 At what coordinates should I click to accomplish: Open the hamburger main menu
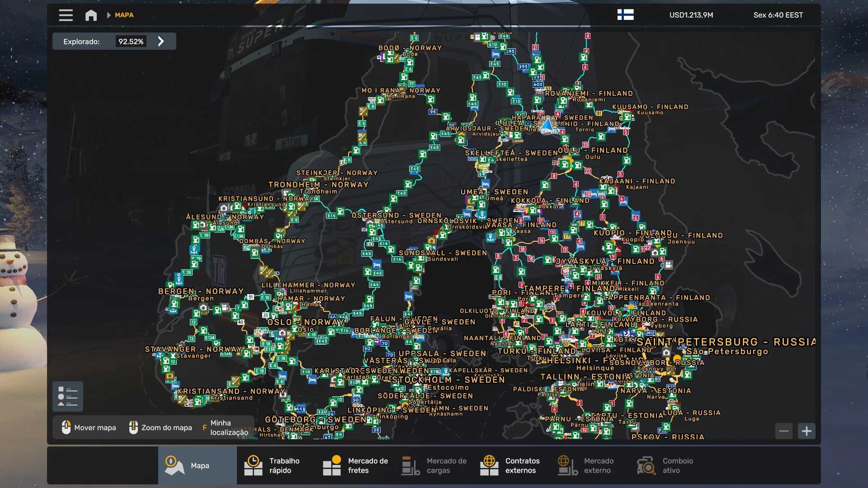click(66, 15)
